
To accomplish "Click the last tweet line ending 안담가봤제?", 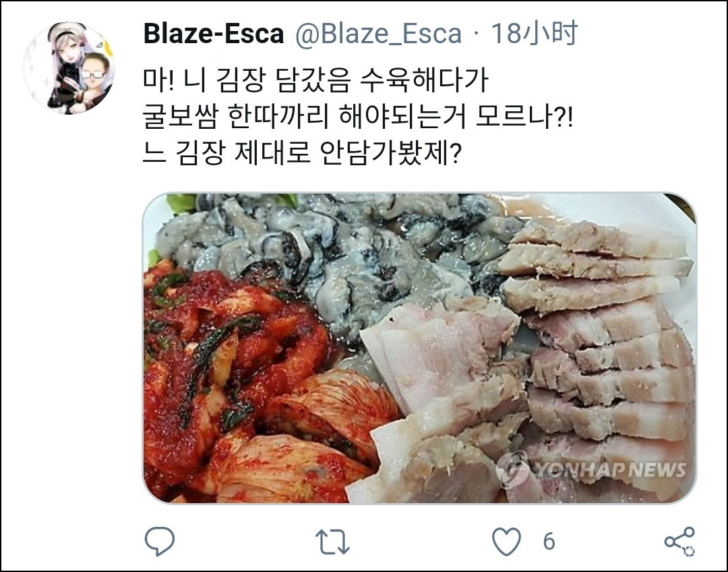I will click(x=302, y=153).
